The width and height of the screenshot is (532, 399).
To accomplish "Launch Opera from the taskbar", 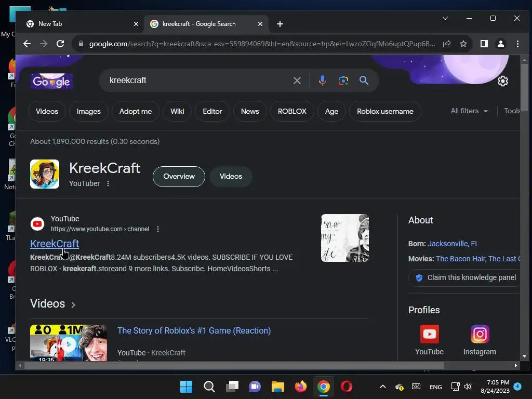I will tap(347, 387).
